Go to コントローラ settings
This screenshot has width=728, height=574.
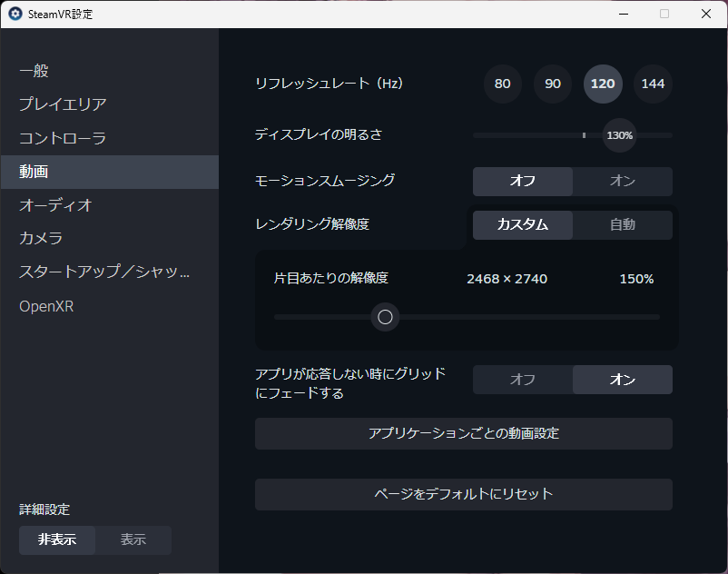pos(110,138)
